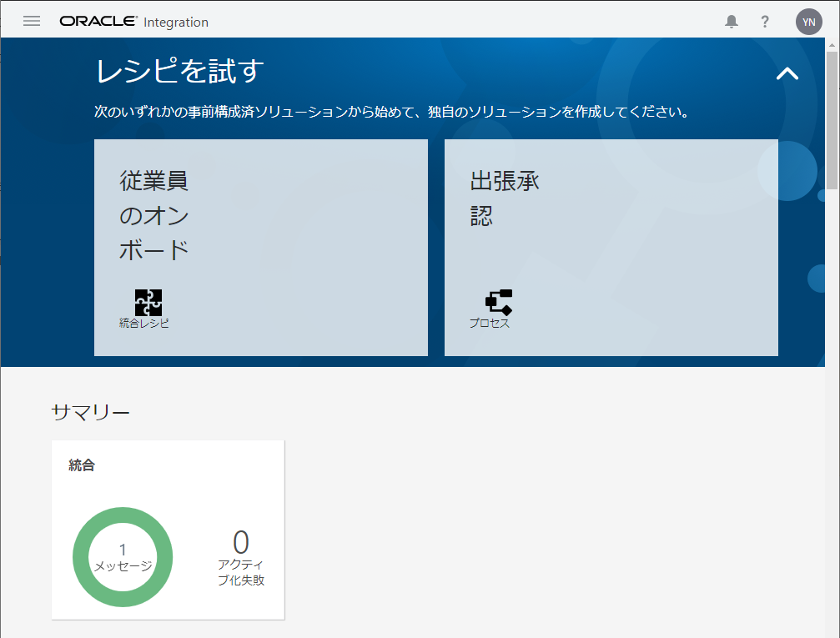Open help via question mark icon
840x638 pixels.
765,22
